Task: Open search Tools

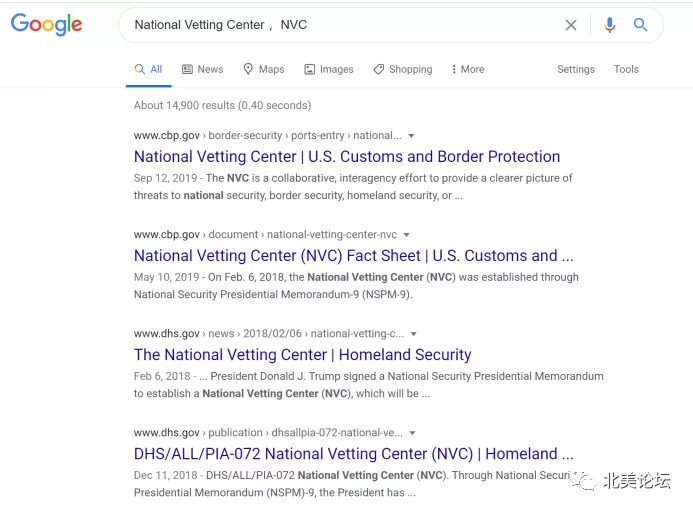Action: coord(626,69)
